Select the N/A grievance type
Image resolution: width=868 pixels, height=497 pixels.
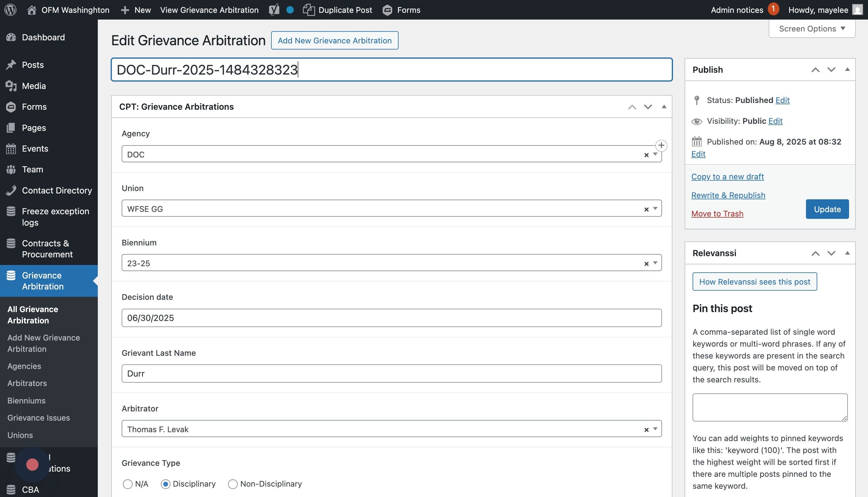click(127, 484)
